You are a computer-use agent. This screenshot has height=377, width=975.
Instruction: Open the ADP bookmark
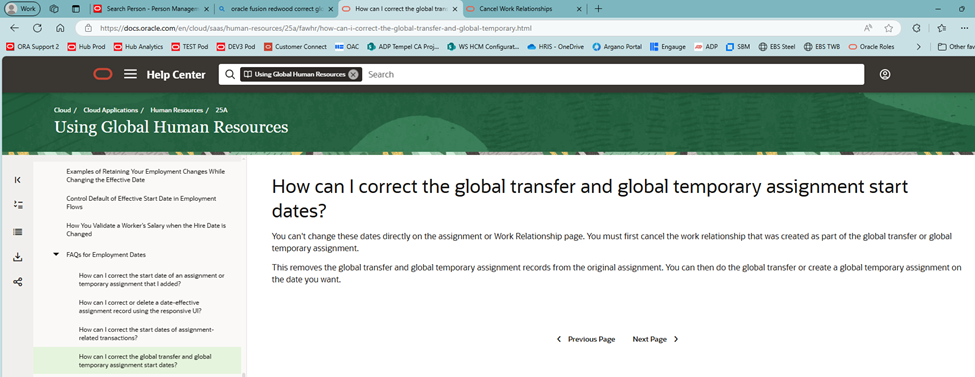click(x=706, y=46)
